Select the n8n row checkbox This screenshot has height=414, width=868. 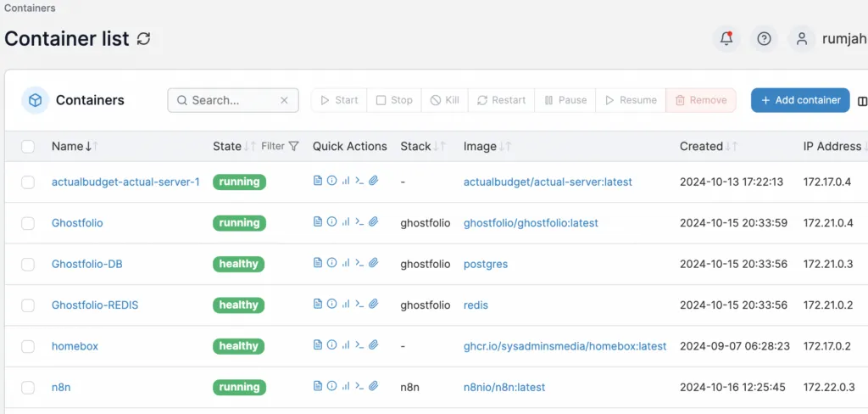click(28, 388)
